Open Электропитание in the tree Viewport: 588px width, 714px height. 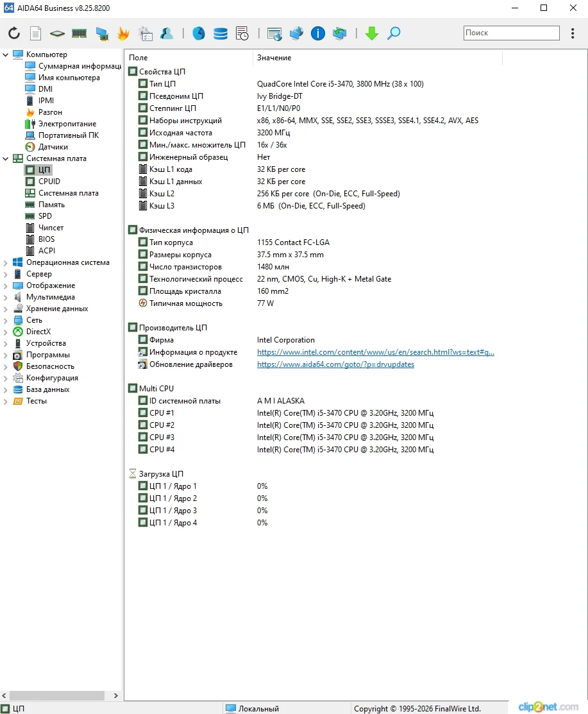[61, 124]
